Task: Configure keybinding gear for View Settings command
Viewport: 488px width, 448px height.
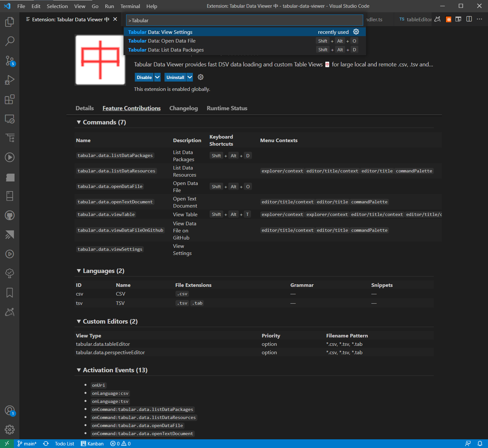Action: [x=356, y=32]
